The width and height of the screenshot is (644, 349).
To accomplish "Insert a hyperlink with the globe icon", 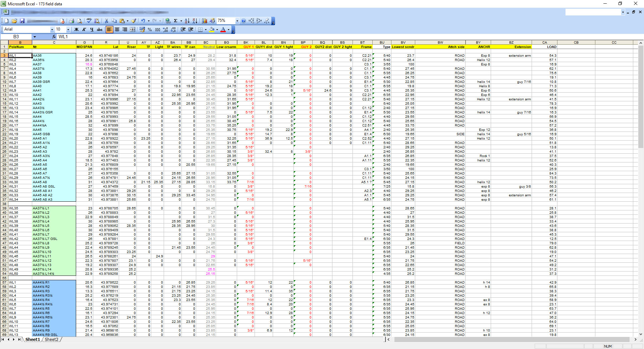I will click(x=168, y=21).
